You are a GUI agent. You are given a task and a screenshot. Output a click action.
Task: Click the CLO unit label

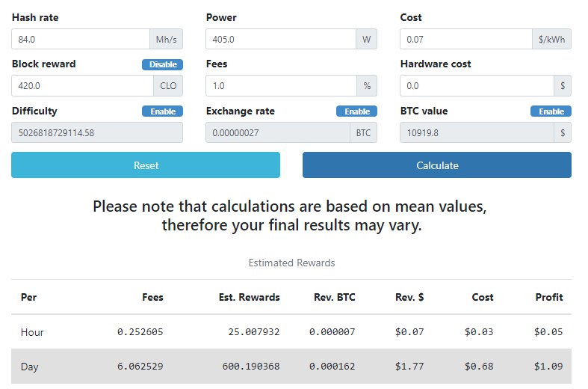point(168,85)
